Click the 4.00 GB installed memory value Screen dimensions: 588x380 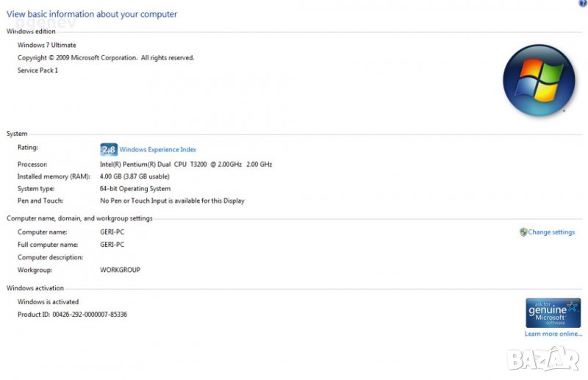135,176
